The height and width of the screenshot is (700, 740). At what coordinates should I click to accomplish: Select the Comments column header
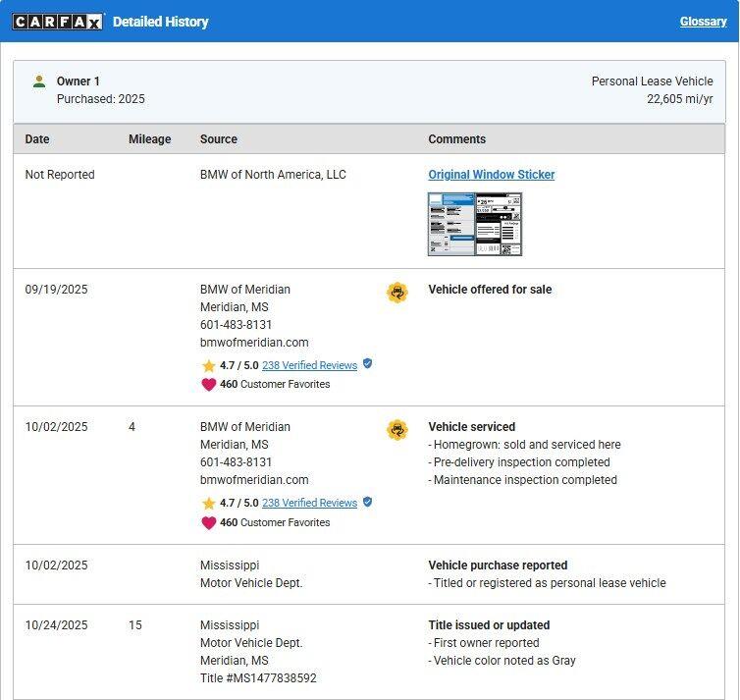456,139
